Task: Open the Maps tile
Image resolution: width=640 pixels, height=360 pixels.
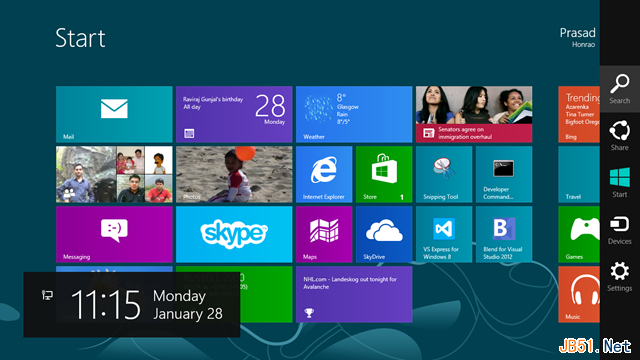Action: pos(324,234)
